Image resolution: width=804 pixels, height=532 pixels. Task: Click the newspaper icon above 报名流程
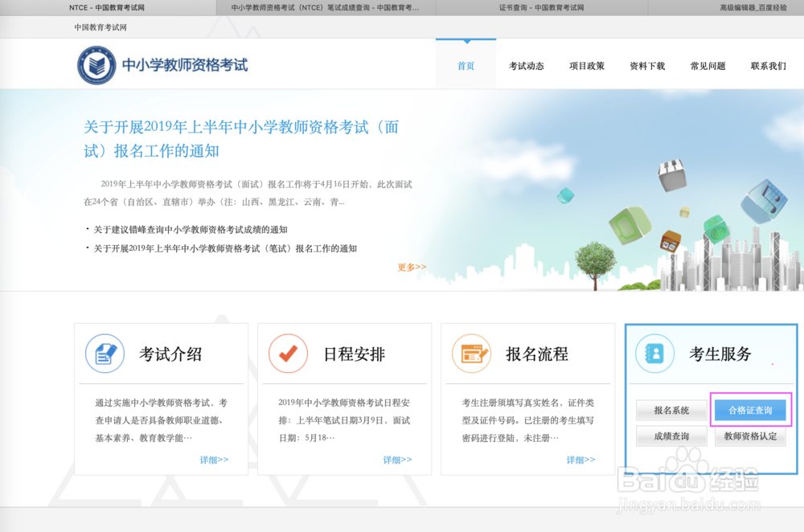coord(470,353)
